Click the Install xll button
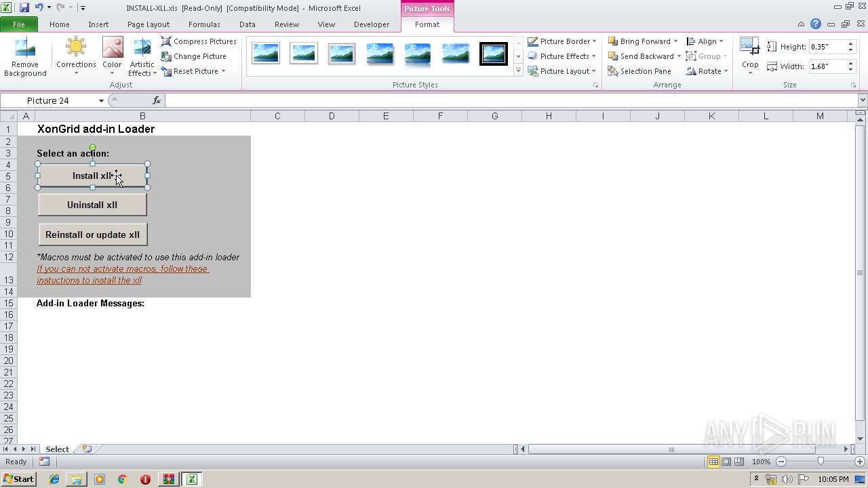 pos(92,176)
